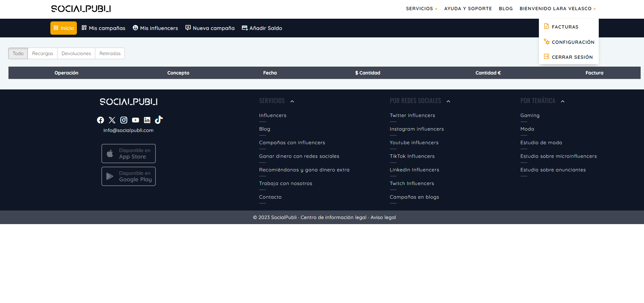Click Disponible en Google Play badge
The image size is (644, 303).
(129, 176)
